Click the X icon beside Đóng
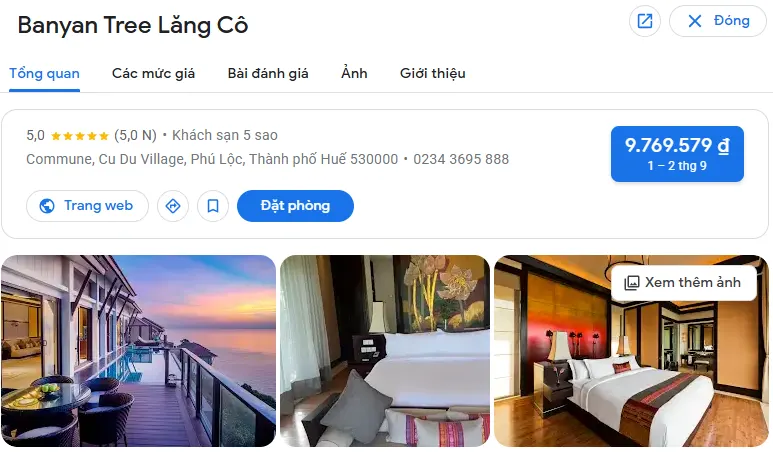Viewport: 773px width, 452px height. [695, 21]
